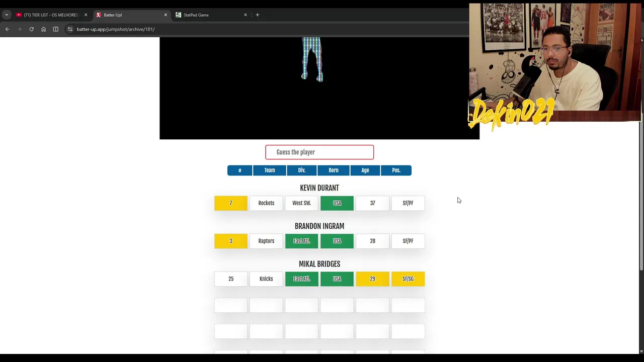
Task: Click Kevin Durant's age 37 cell
Action: tap(372, 203)
